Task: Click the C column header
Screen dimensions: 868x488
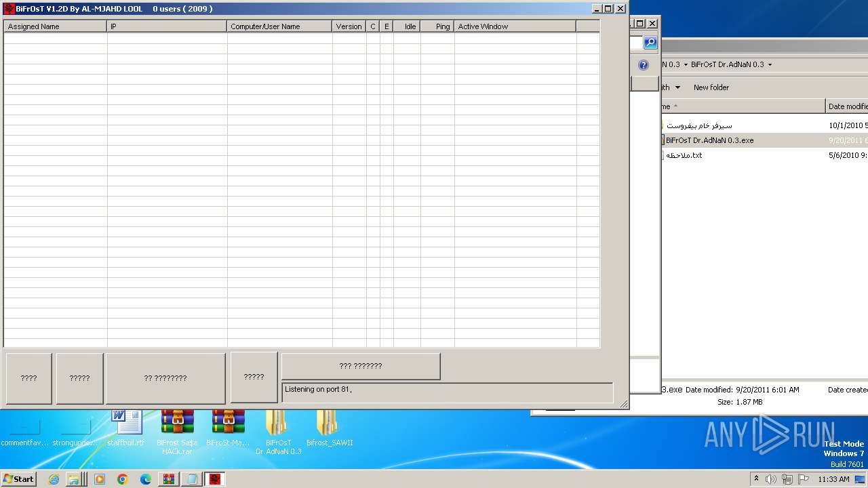Action: [373, 26]
